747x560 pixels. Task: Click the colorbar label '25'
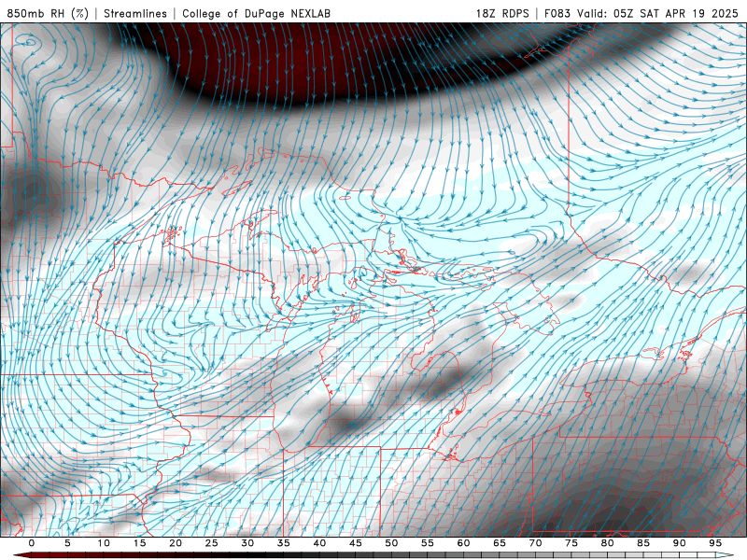(212, 543)
